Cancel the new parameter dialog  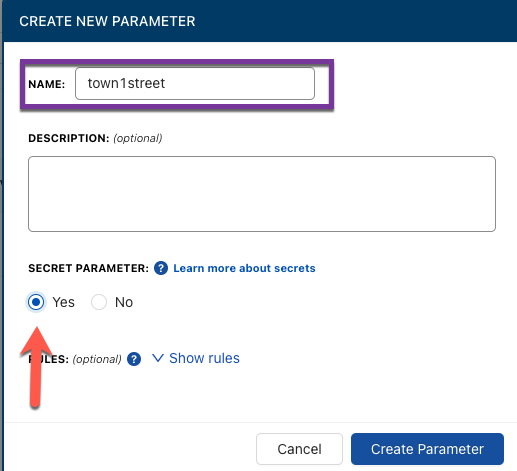pos(299,449)
